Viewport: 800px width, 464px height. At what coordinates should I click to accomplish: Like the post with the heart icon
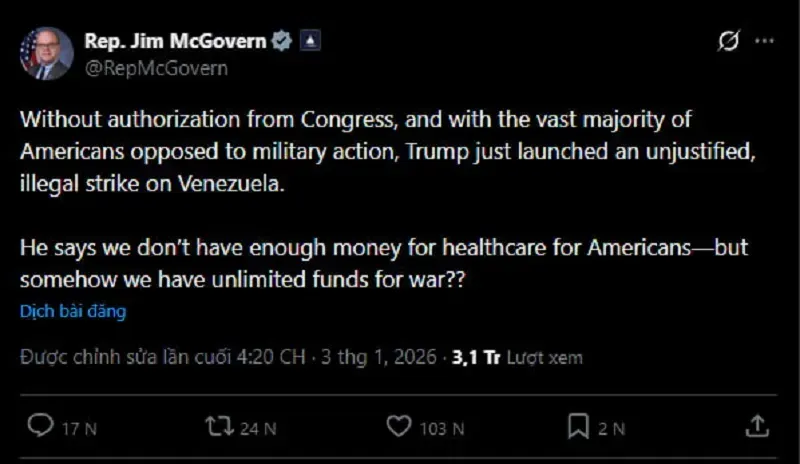click(398, 427)
